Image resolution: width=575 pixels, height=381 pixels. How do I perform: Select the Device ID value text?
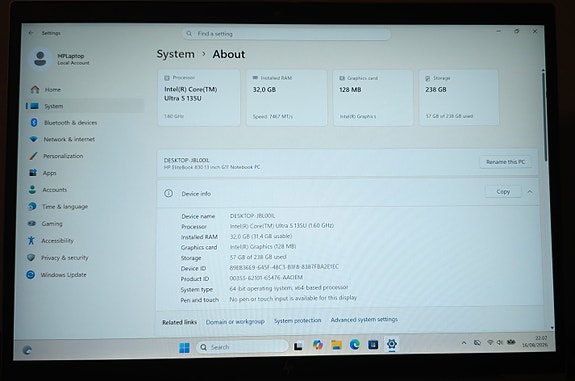(x=284, y=267)
